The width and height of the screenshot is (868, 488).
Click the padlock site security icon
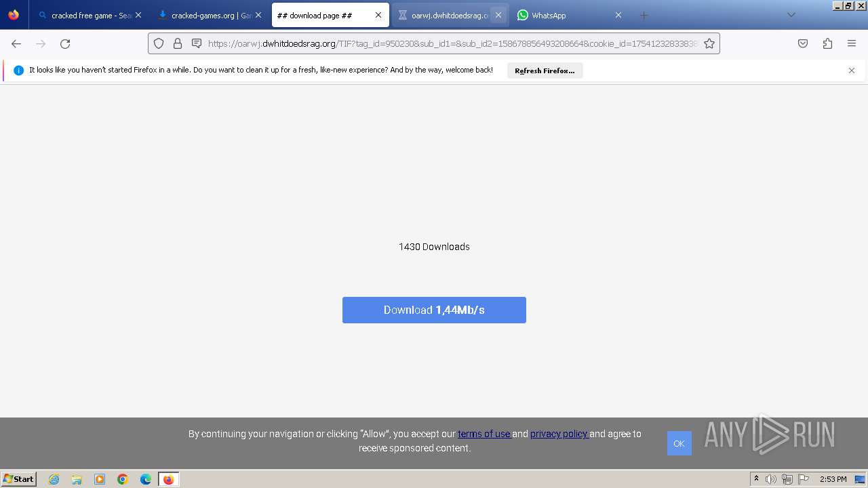[x=178, y=43]
